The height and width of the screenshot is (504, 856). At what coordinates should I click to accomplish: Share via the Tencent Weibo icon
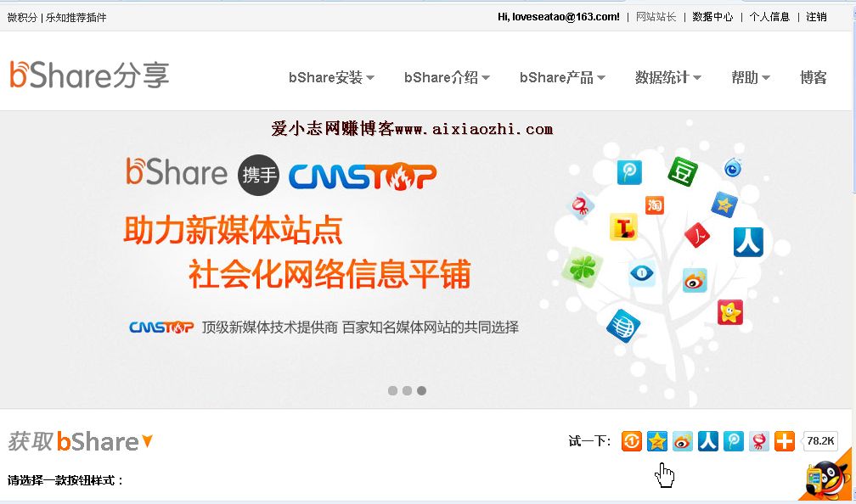coord(733,440)
